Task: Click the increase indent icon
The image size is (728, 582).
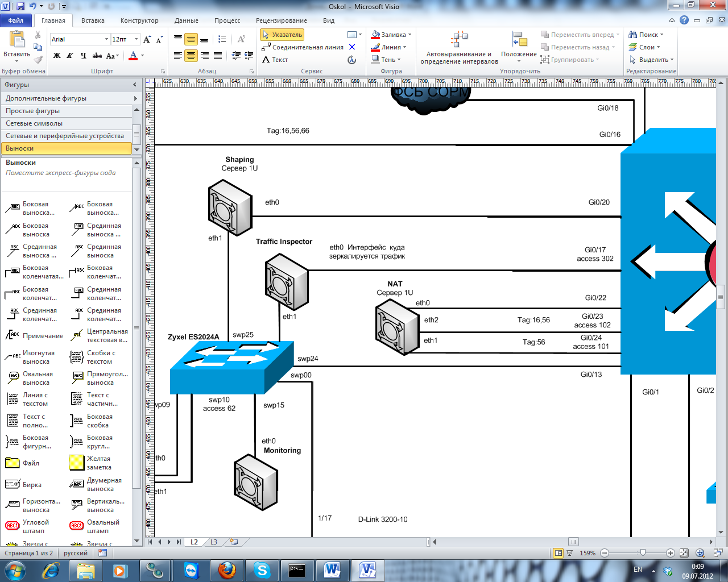Action: [249, 56]
